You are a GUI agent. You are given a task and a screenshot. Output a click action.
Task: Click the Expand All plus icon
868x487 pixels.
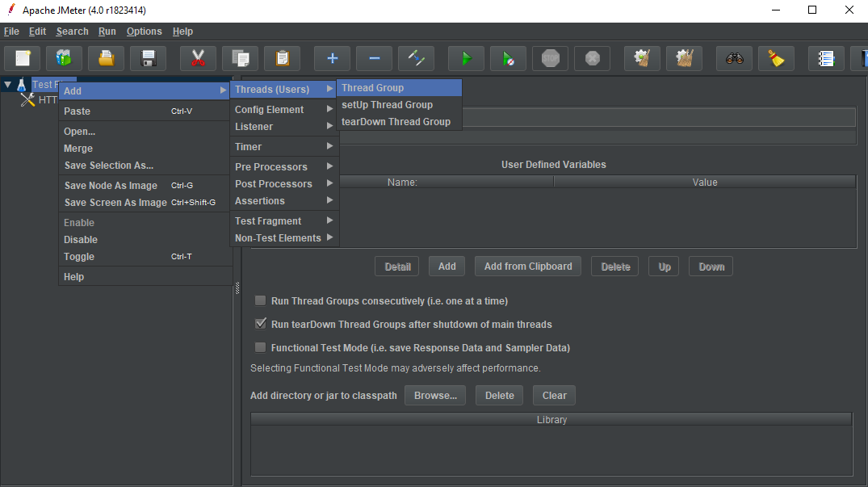pos(332,58)
